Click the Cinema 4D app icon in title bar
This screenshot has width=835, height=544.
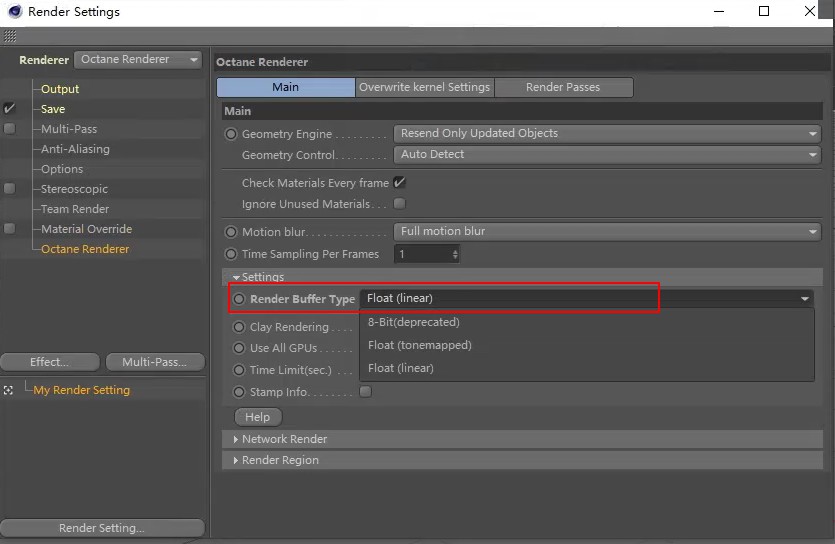point(14,11)
